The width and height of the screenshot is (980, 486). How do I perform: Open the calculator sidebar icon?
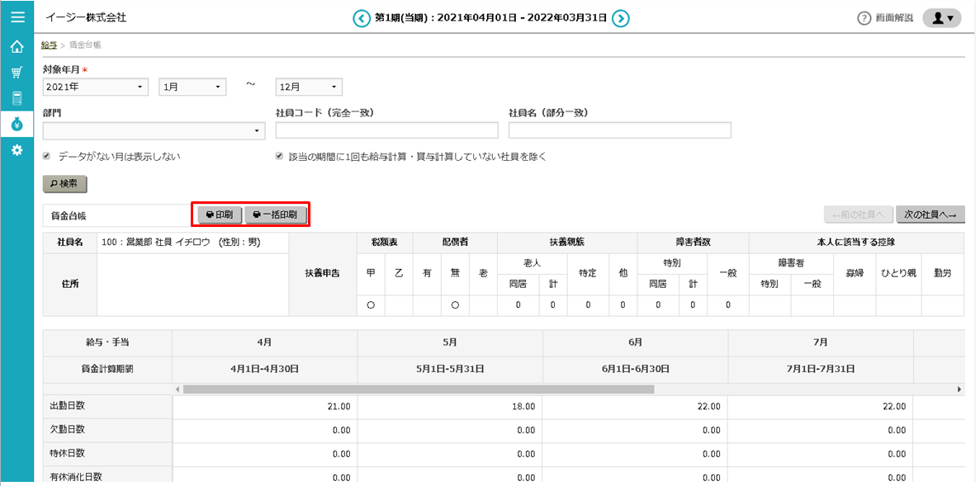(x=17, y=99)
